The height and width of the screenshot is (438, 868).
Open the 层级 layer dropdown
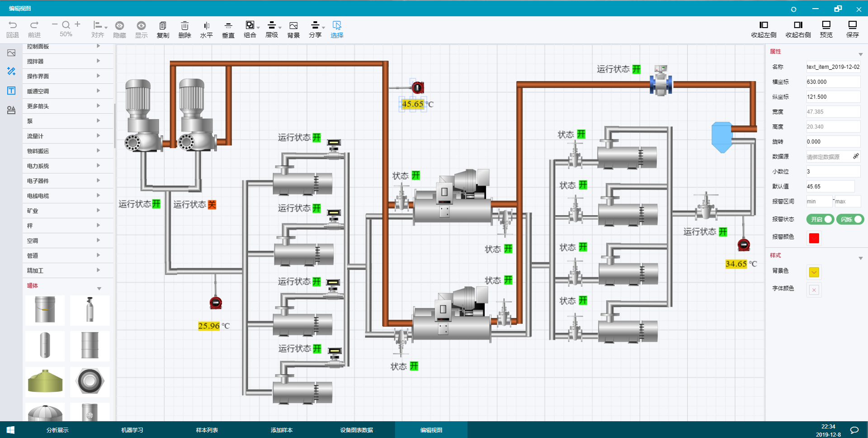(272, 26)
